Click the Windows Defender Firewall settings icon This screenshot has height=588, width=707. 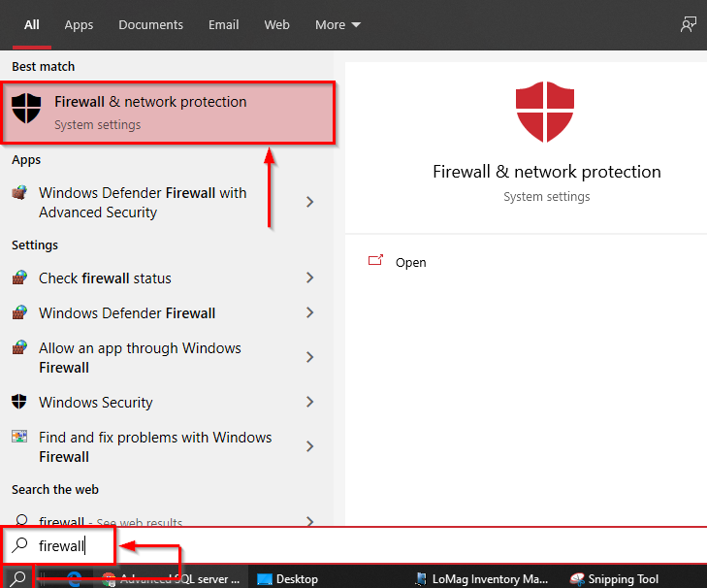click(x=19, y=312)
